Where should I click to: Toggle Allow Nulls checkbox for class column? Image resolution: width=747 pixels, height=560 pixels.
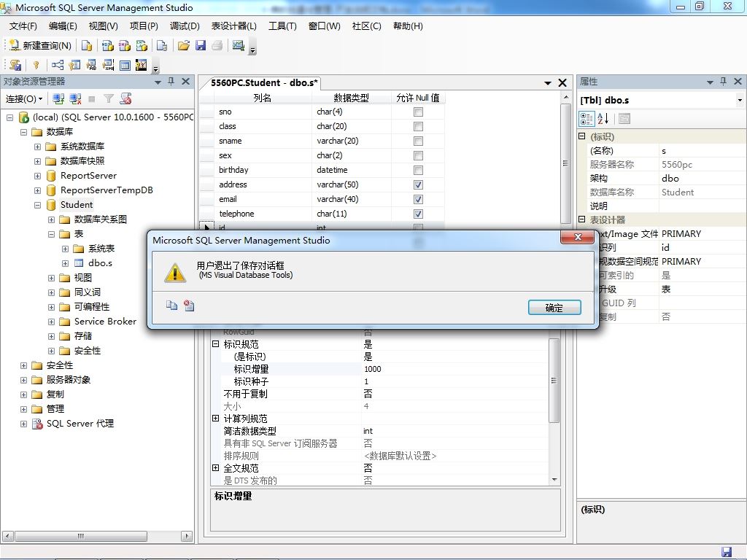click(418, 127)
